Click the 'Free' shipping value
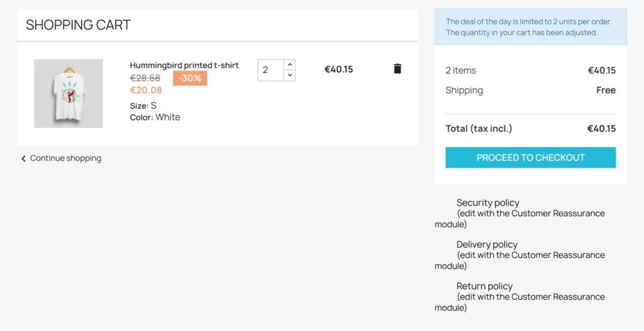 606,90
